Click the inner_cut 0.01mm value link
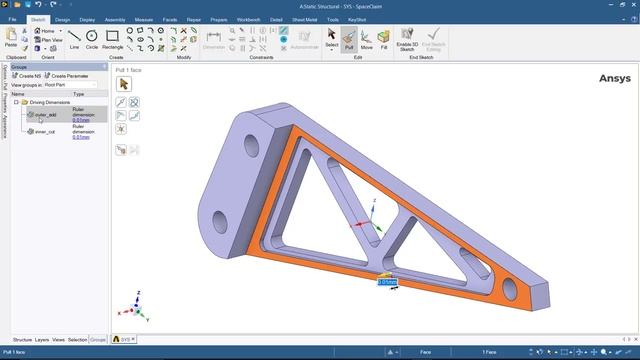This screenshot has width=640, height=360. [81, 138]
